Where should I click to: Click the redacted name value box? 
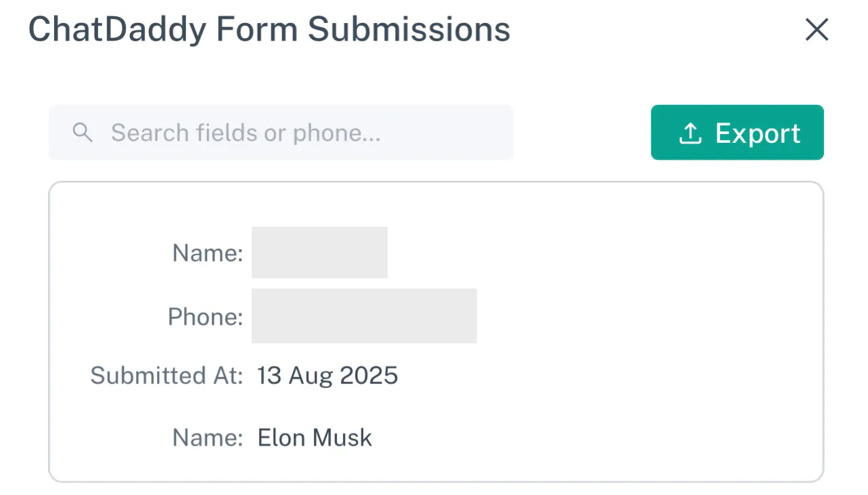[x=319, y=253]
